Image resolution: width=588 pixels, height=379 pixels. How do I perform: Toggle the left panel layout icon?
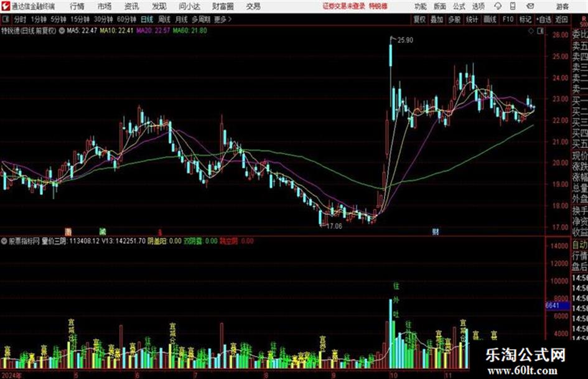tap(5, 19)
